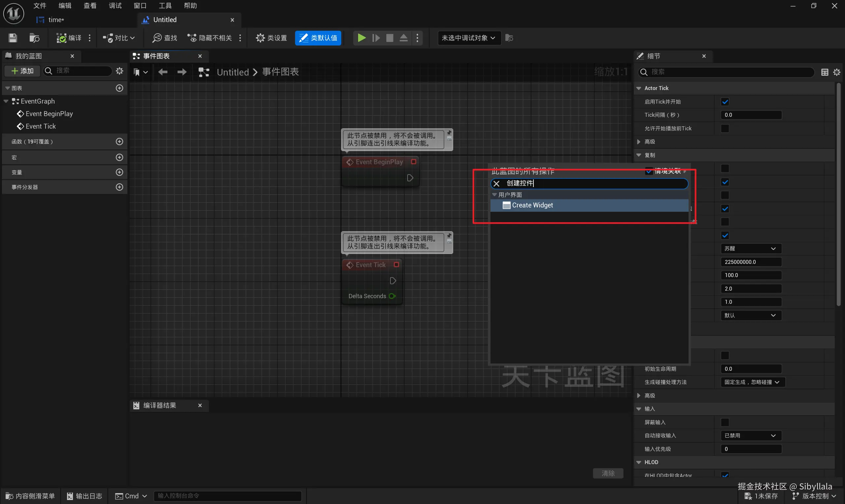The image size is (845, 504).
Task: Open My Blueprint panel settings gear
Action: 119,71
